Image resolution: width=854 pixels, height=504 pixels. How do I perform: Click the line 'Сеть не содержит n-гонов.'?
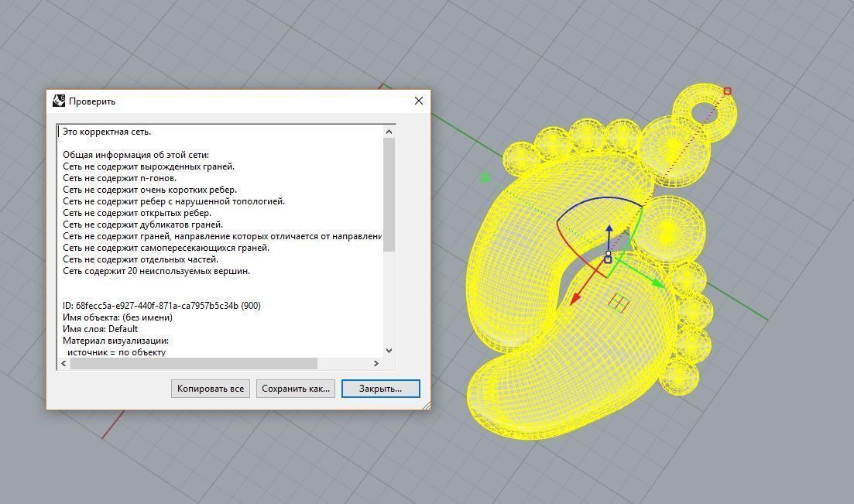point(120,178)
